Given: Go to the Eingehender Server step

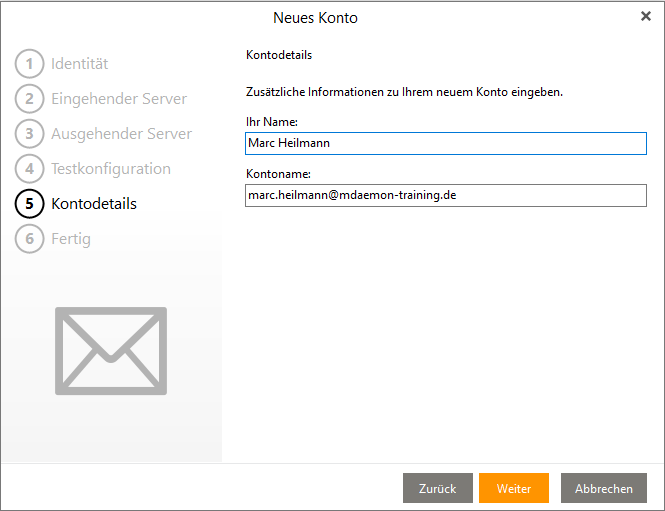Looking at the screenshot, I should [x=119, y=99].
